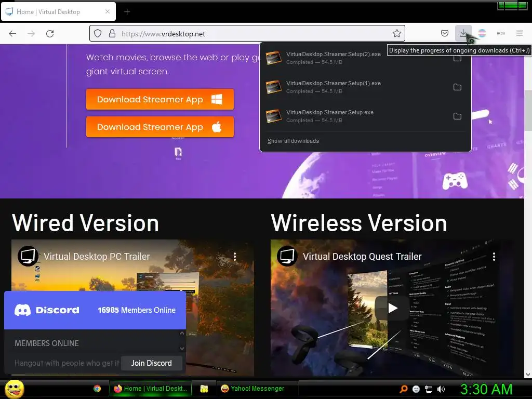
Task: Bookmark this page with the star icon
Action: pyautogui.click(x=396, y=33)
